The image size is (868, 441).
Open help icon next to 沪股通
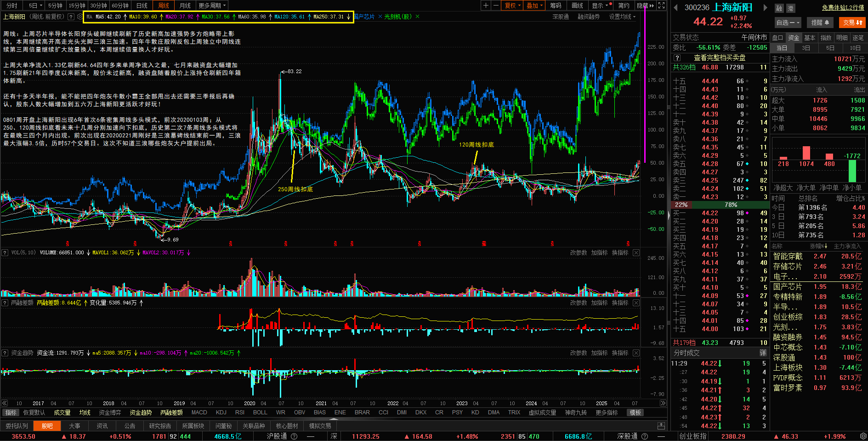tap(294, 436)
